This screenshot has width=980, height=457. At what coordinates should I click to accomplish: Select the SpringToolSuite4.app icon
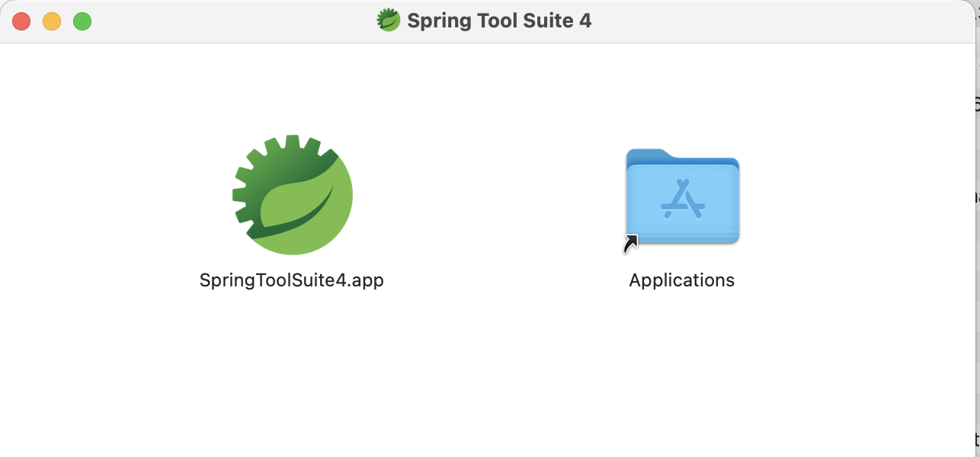click(x=293, y=195)
